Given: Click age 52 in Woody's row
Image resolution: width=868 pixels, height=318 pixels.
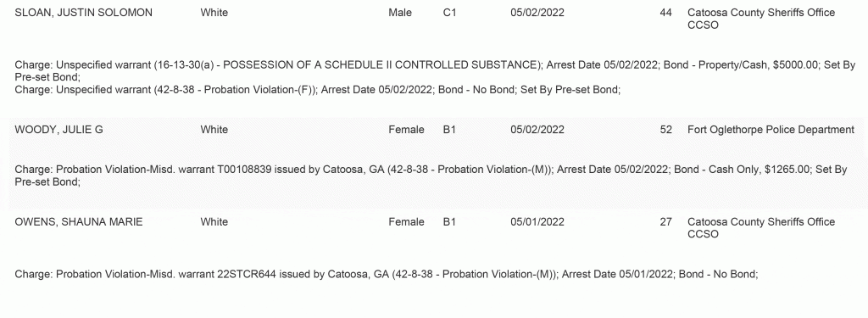Looking at the screenshot, I should pos(666,130).
